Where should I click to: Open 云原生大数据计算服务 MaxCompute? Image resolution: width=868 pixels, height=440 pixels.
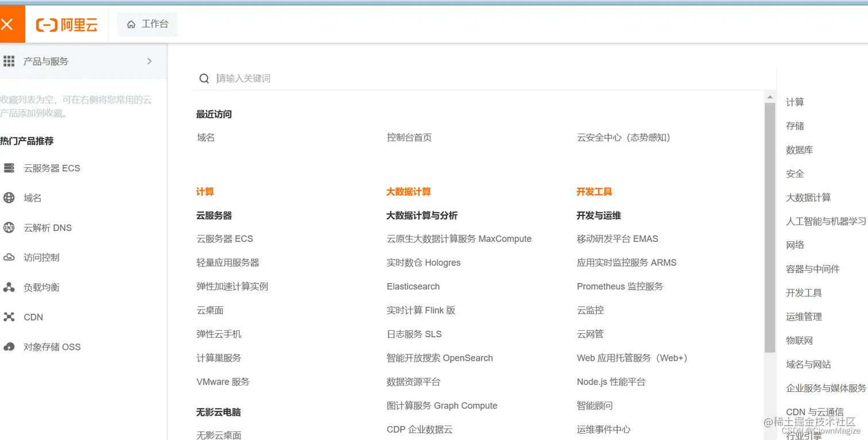[459, 239]
